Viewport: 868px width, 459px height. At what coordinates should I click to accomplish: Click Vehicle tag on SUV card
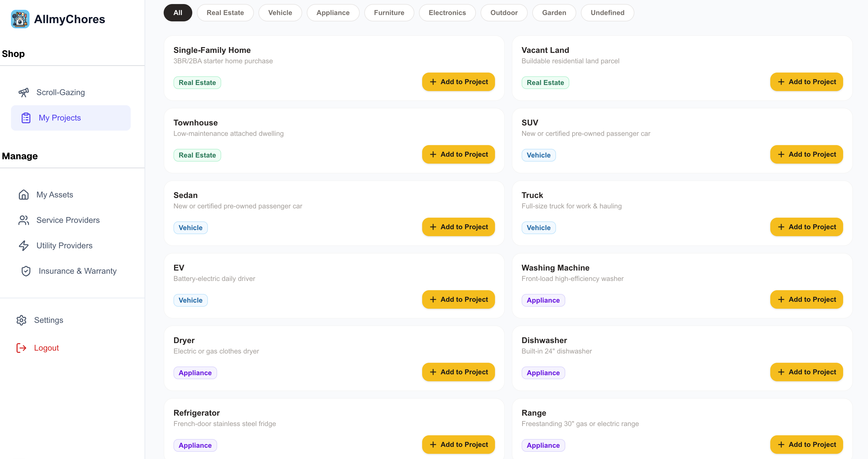pos(538,155)
